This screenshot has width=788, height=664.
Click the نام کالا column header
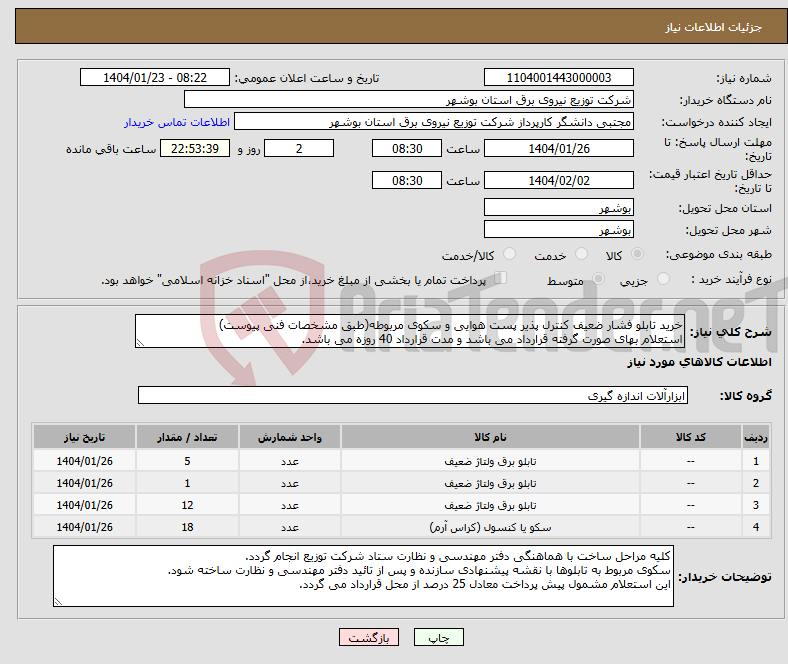click(490, 437)
